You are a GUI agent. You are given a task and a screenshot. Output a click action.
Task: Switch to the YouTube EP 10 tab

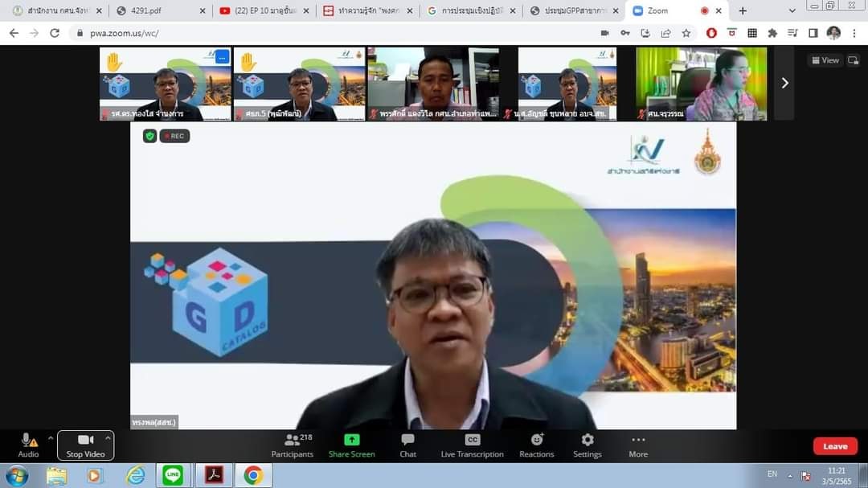tap(258, 11)
